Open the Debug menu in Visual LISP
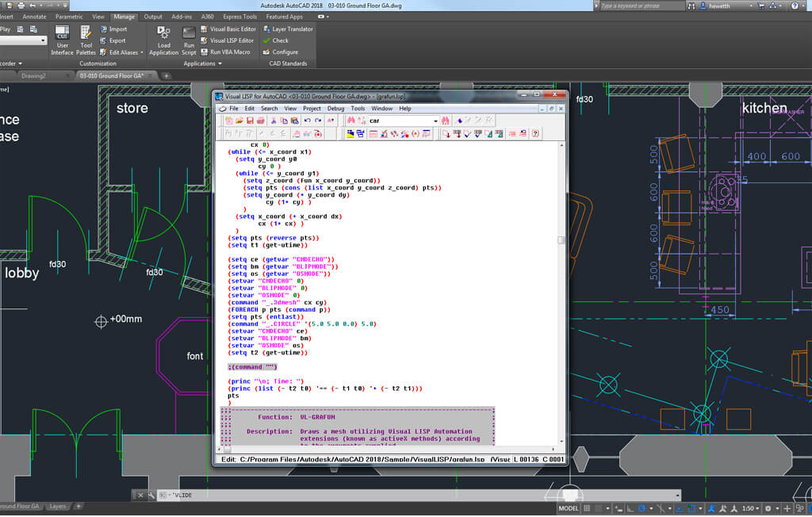Image resolution: width=812 pixels, height=517 pixels. (335, 109)
